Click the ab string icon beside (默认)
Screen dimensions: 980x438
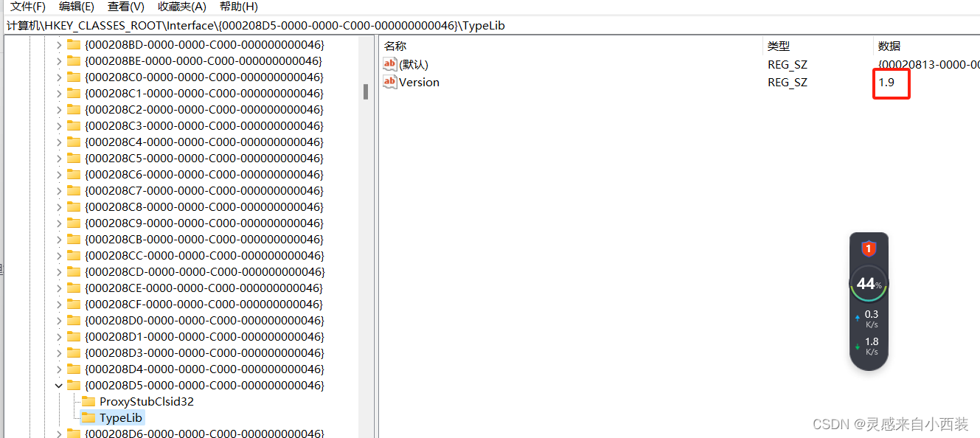click(390, 64)
